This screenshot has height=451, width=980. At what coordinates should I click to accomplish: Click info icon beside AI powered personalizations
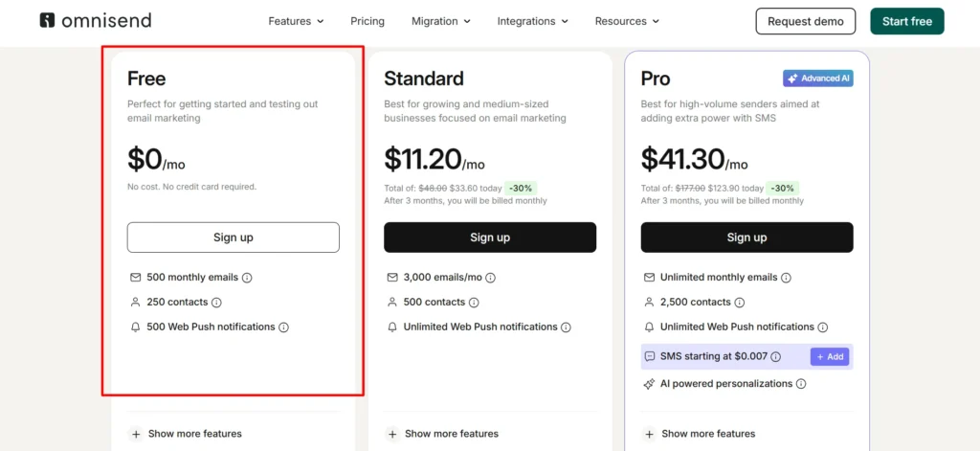[x=801, y=384]
